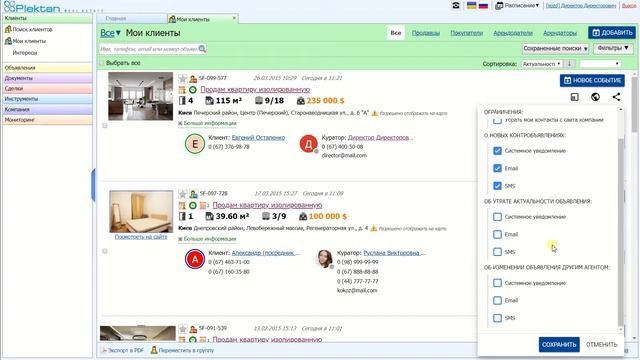Image resolution: width=640 pixels, height=360 pixels.
Task: Uncheck Системное уведомление for new counter-listings
Action: (x=497, y=151)
